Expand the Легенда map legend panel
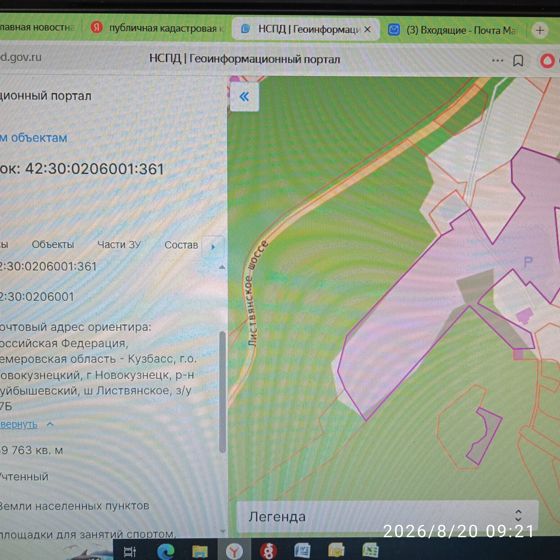The image size is (560, 560). coord(388,516)
